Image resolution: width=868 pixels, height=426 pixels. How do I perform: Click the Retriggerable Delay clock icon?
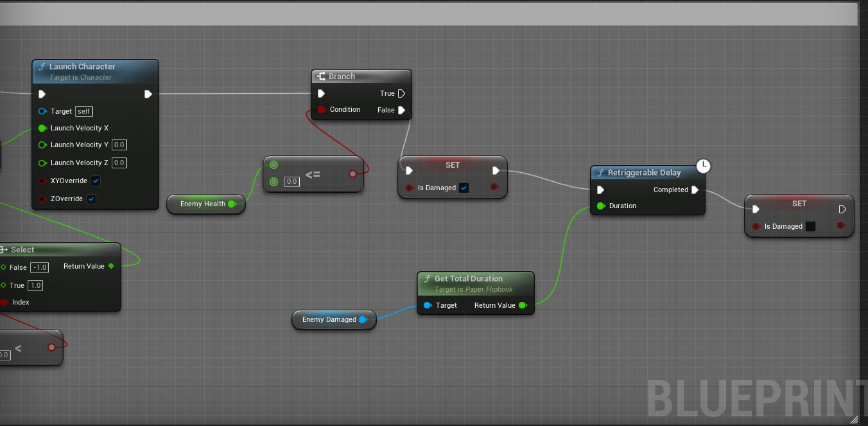click(704, 166)
